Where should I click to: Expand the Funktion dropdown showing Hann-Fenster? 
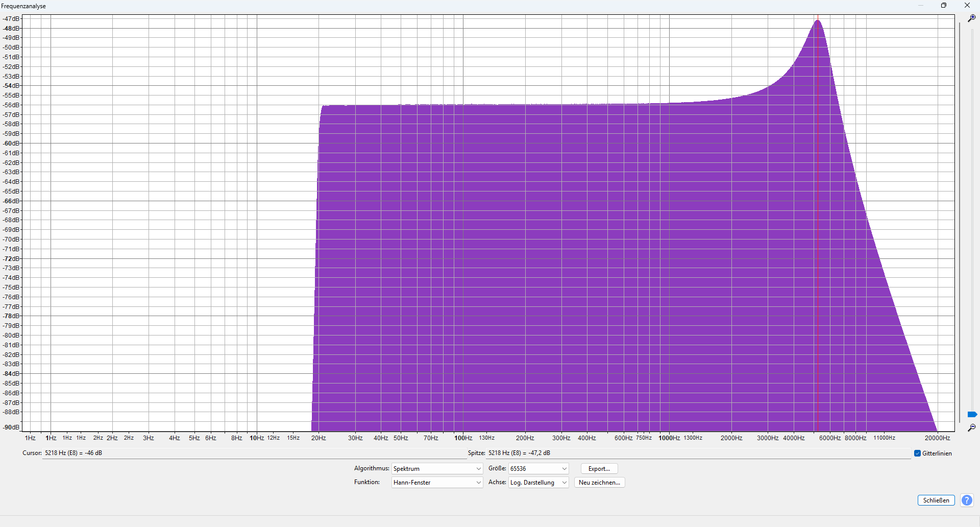(437, 483)
